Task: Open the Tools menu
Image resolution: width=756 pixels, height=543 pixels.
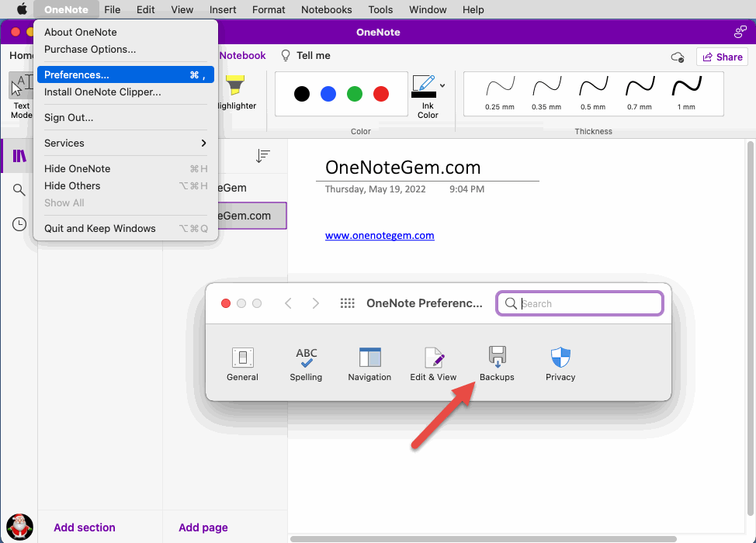Action: (x=380, y=9)
